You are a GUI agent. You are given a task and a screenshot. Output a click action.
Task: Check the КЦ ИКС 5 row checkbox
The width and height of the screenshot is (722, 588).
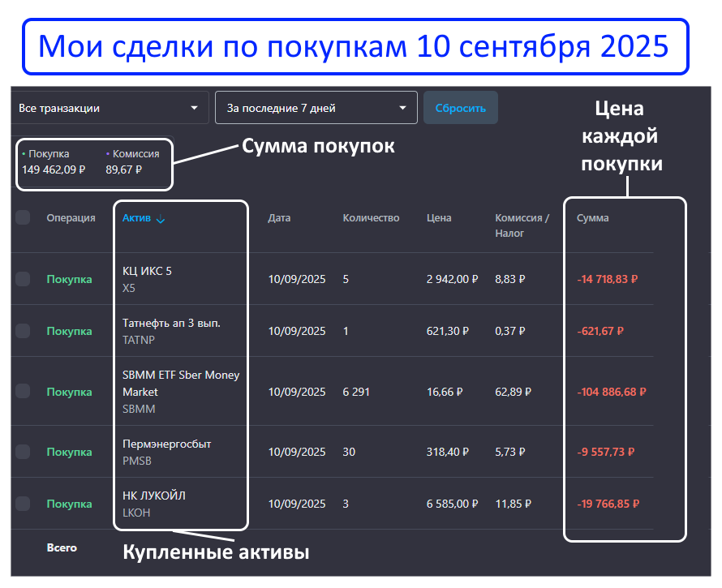click(x=23, y=279)
